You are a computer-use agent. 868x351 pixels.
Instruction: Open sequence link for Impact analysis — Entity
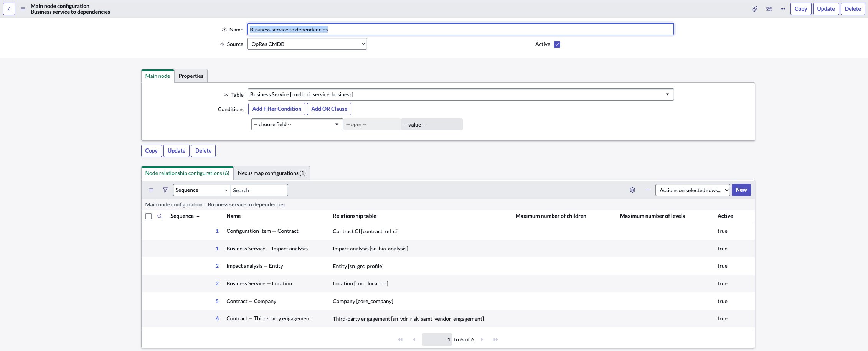(217, 266)
